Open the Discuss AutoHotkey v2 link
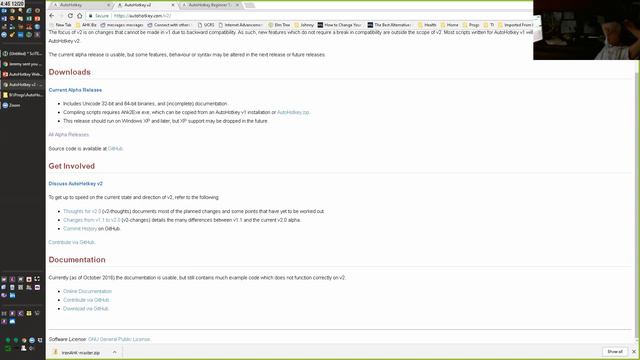 pos(76,184)
